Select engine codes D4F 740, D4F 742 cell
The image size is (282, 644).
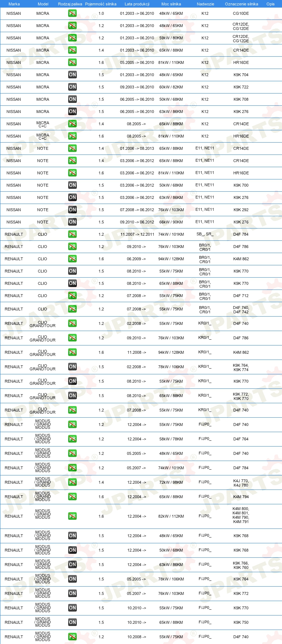pos(241,310)
